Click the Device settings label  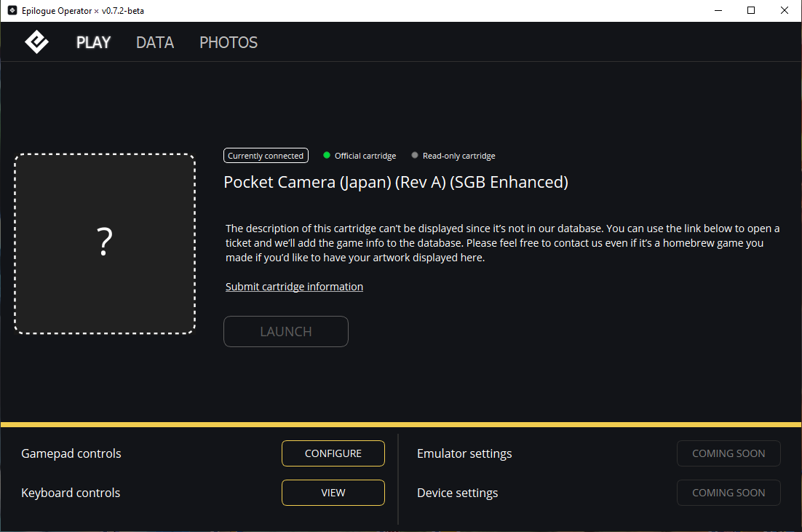tap(457, 493)
